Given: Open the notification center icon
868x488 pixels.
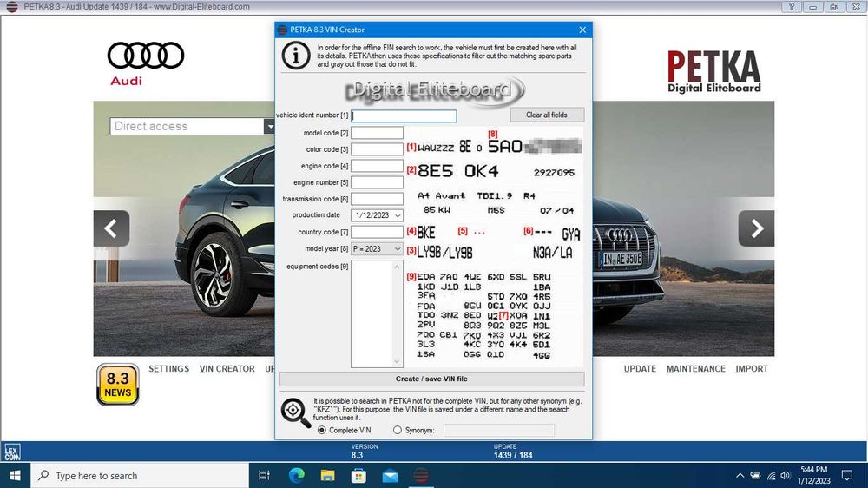Looking at the screenshot, I should [846, 475].
